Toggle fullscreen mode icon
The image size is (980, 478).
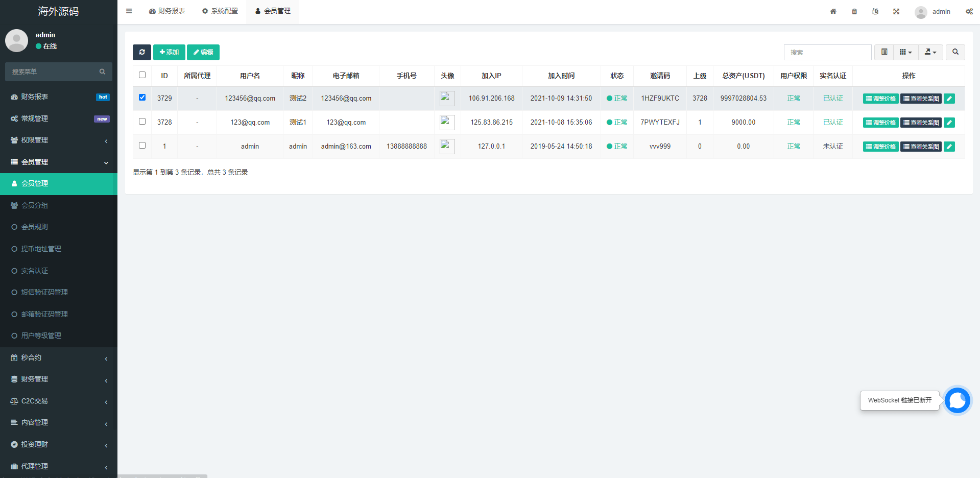coord(896,11)
